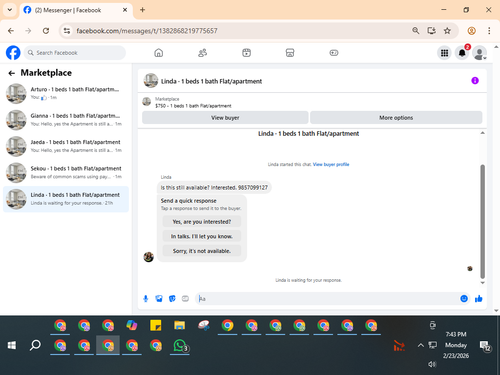Go back from Marketplace chat list
The height and width of the screenshot is (375, 500).
(x=12, y=73)
